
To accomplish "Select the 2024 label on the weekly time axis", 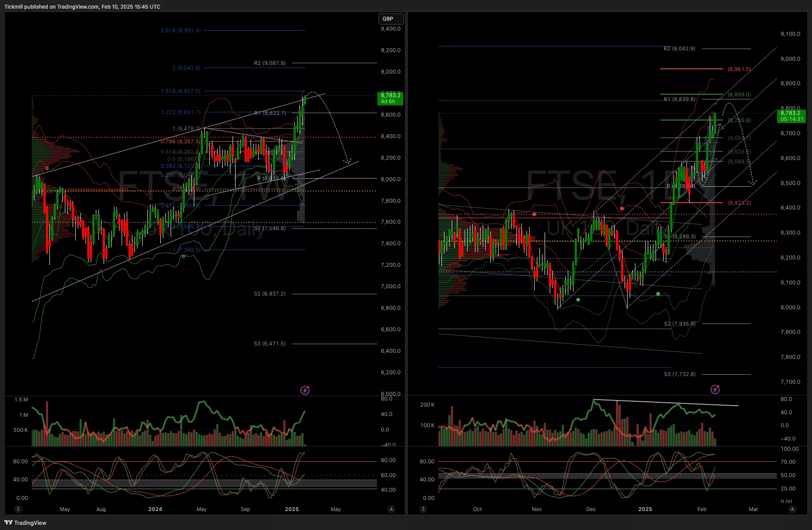I will coord(155,509).
